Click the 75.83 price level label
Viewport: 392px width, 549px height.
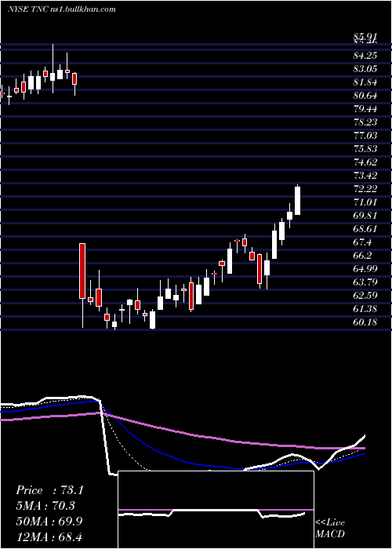point(365,149)
